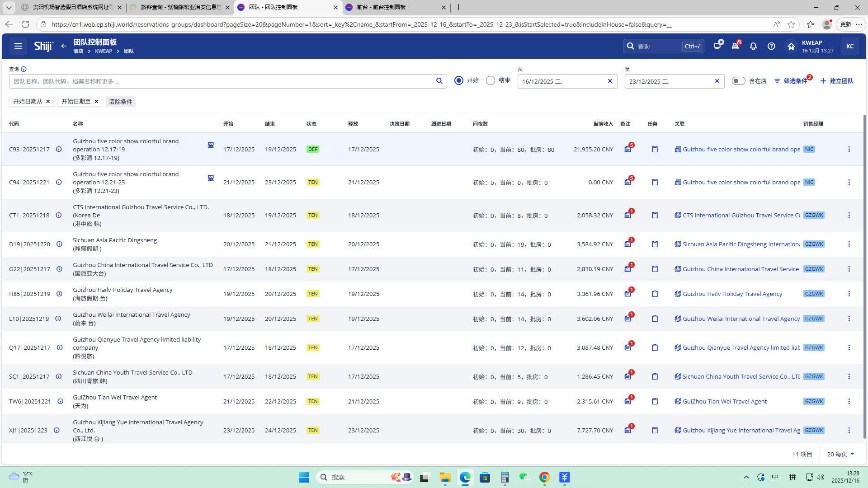Expand the 20 每页 page size dropdown

tap(840, 454)
